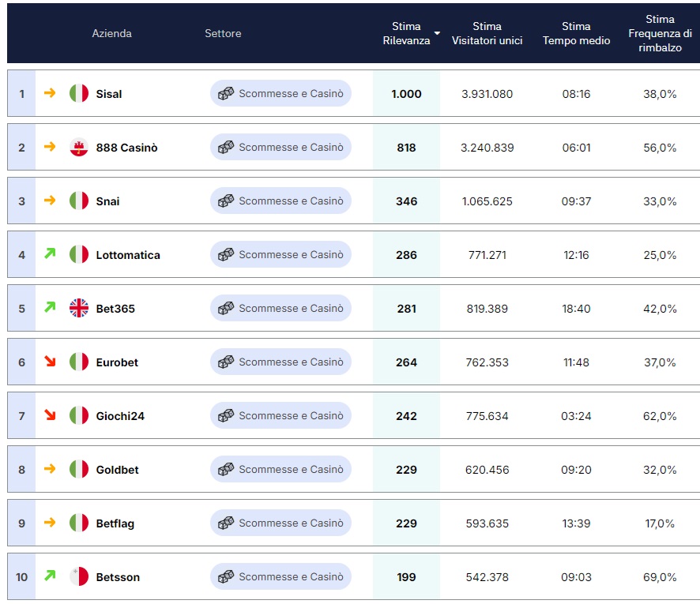The width and height of the screenshot is (700, 604).
Task: Click the orange trend arrow in Betflag row
Action: [50, 522]
